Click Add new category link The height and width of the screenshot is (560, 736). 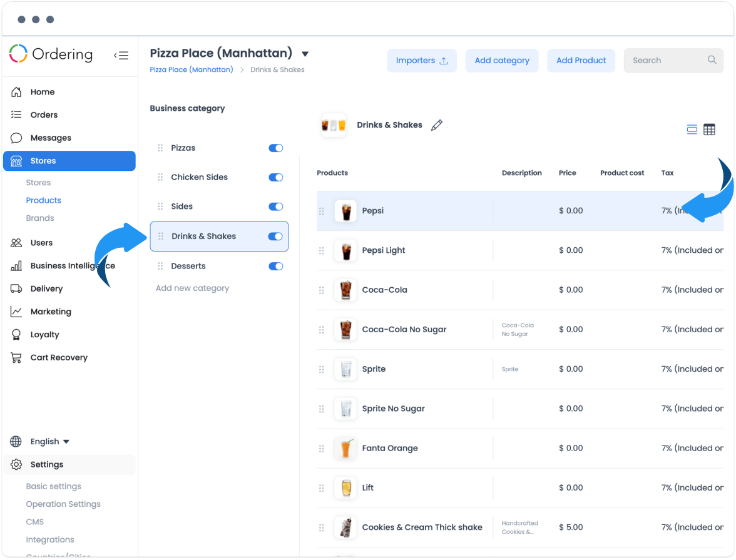coord(193,288)
